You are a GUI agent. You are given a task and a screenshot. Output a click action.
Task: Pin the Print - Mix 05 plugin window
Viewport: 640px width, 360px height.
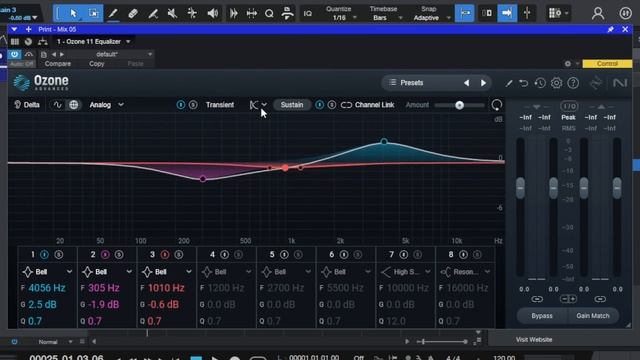pyautogui.click(x=610, y=29)
